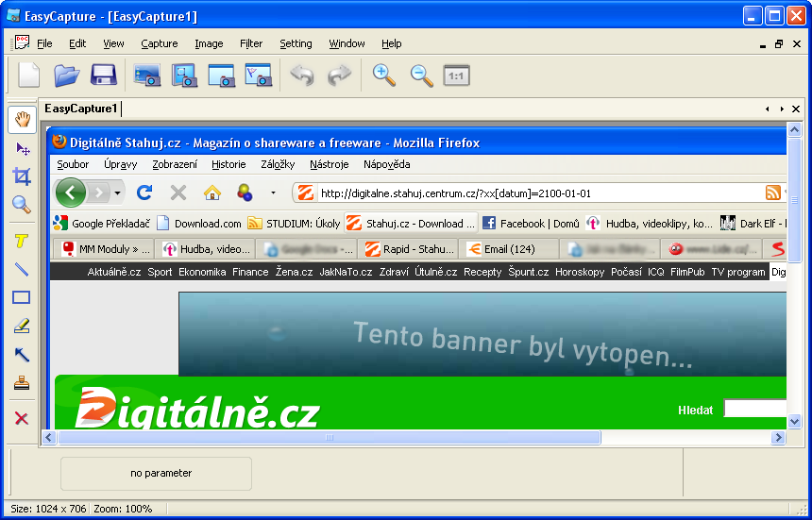Select the Hand pan tool

pos(22,120)
